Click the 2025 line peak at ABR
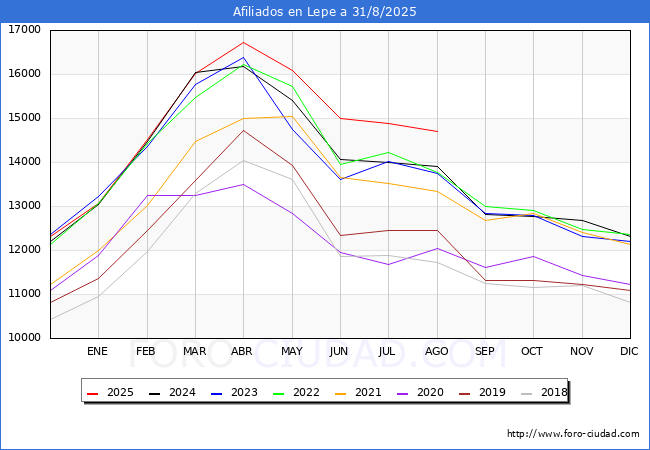Viewport: 650px width, 450px height. pos(243,42)
